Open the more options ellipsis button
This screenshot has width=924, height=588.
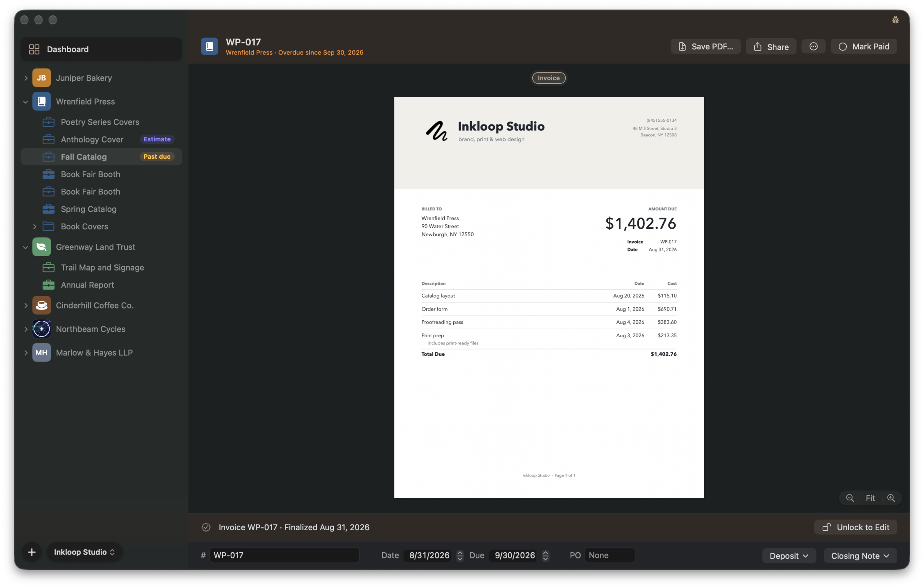[814, 47]
